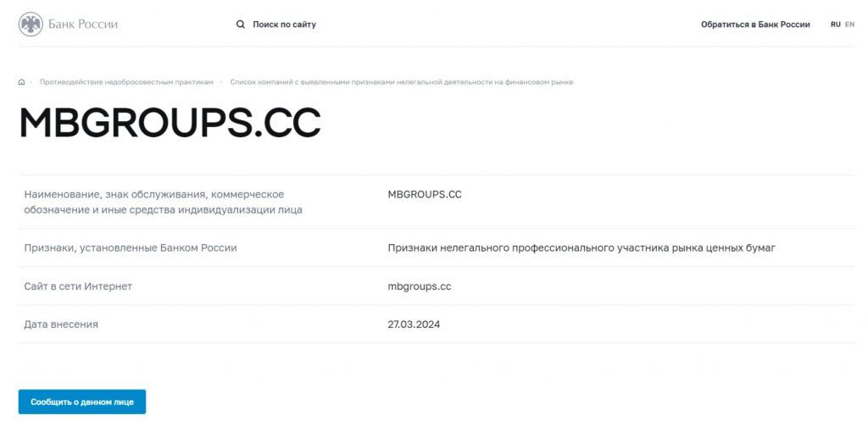Open "Список компаний с выявленными признаками" breadcrumb
This screenshot has height=432, width=868.
click(x=401, y=82)
